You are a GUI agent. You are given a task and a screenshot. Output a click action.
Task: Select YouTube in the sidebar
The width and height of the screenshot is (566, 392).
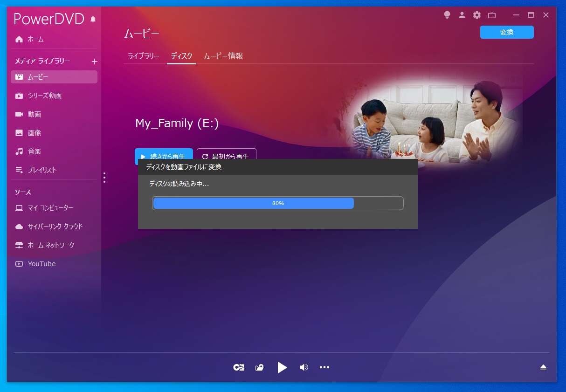point(41,264)
